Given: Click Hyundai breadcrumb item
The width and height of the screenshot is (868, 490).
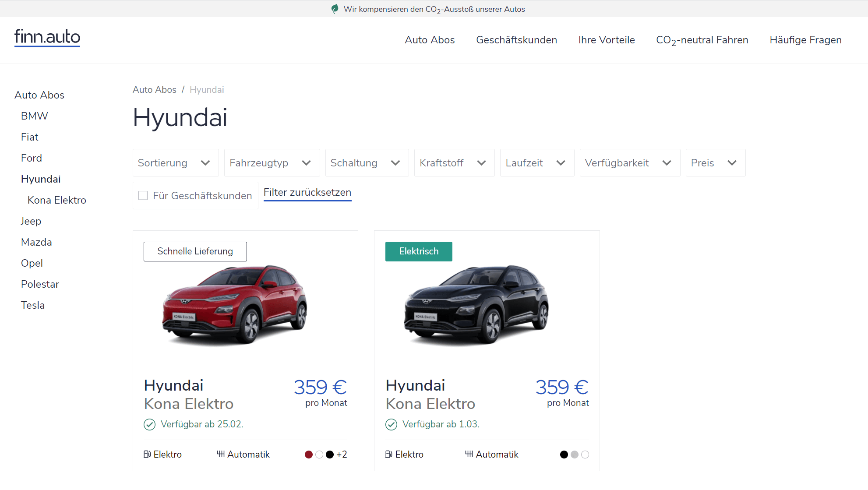Looking at the screenshot, I should point(207,90).
